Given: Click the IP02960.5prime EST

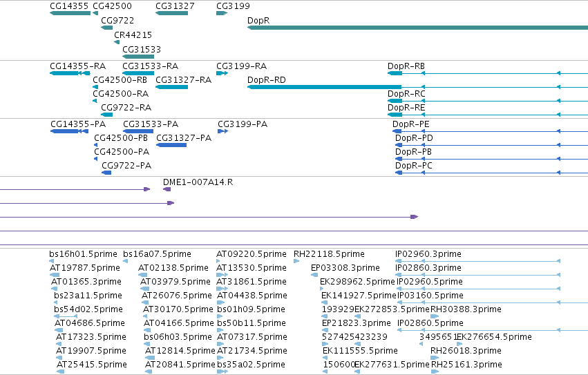Looking at the screenshot, I should click(x=479, y=289).
